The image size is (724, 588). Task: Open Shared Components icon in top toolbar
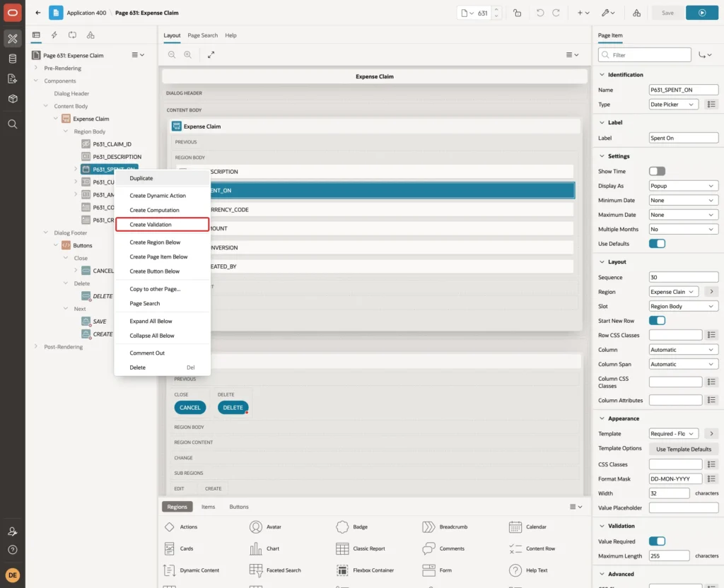point(637,13)
